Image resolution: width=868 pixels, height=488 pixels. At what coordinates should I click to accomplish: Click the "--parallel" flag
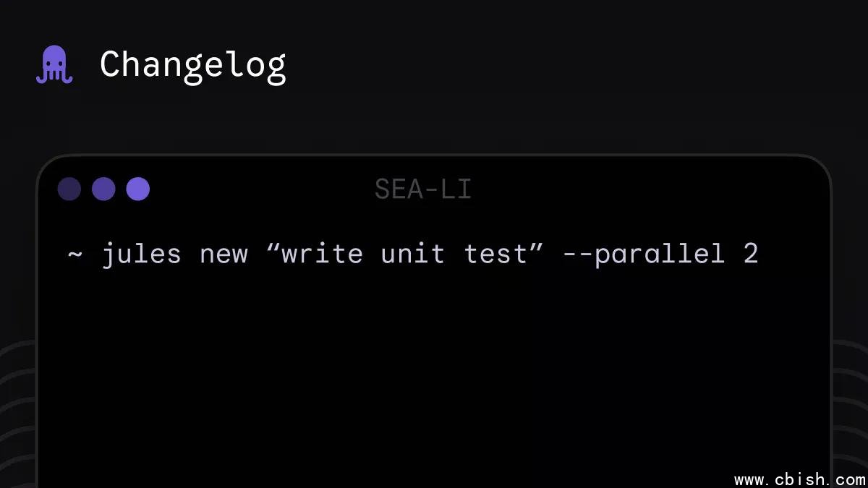(x=643, y=254)
